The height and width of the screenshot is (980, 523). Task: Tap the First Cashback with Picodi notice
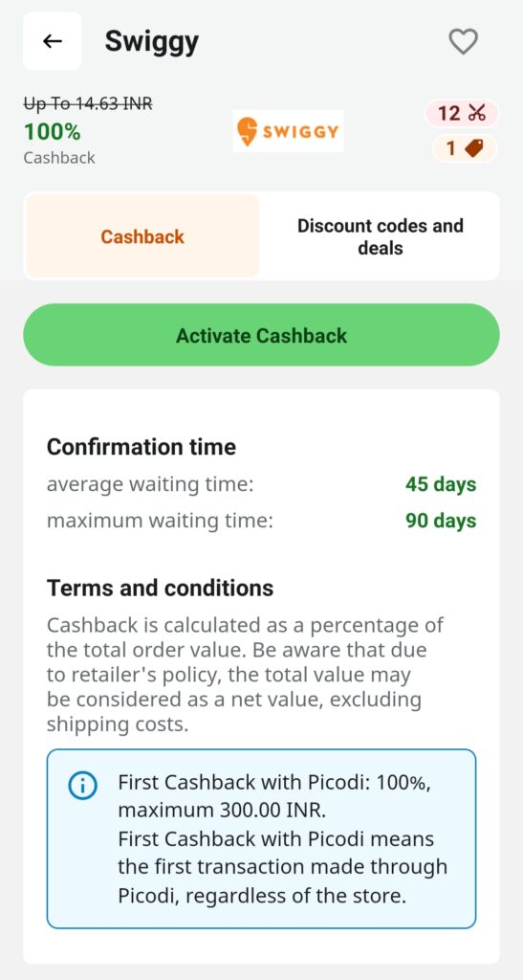point(262,838)
